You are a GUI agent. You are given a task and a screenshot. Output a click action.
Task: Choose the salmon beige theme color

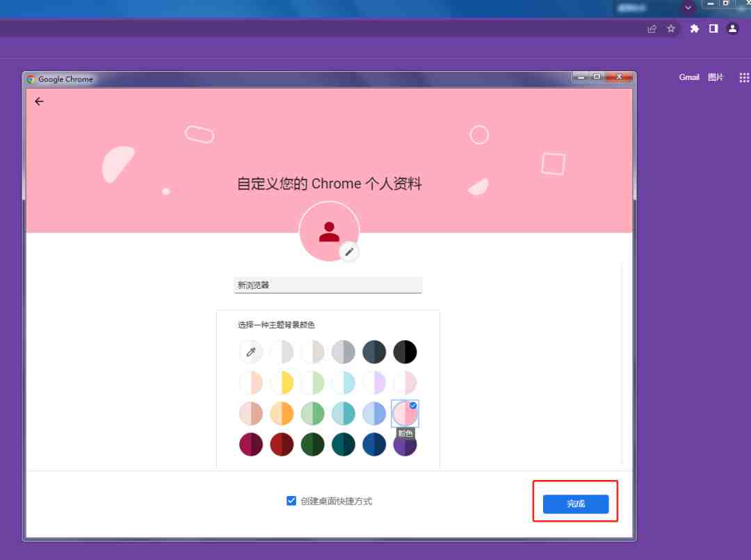pos(250,413)
